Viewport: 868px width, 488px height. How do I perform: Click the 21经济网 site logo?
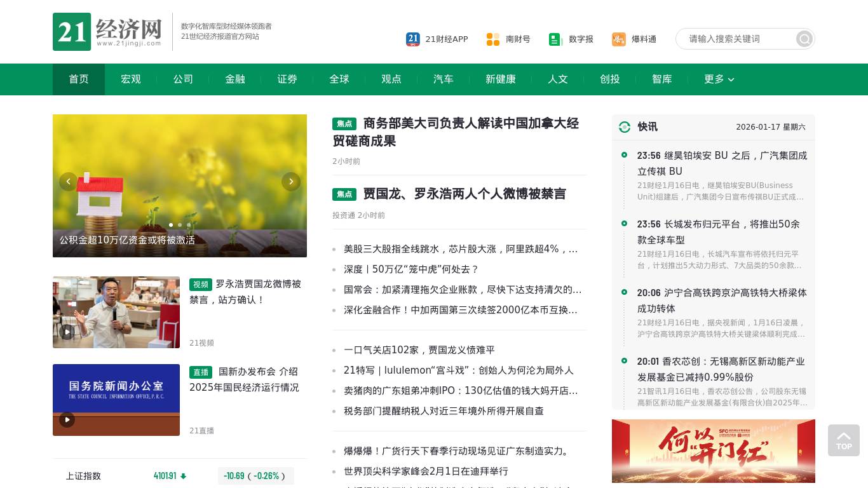(105, 32)
